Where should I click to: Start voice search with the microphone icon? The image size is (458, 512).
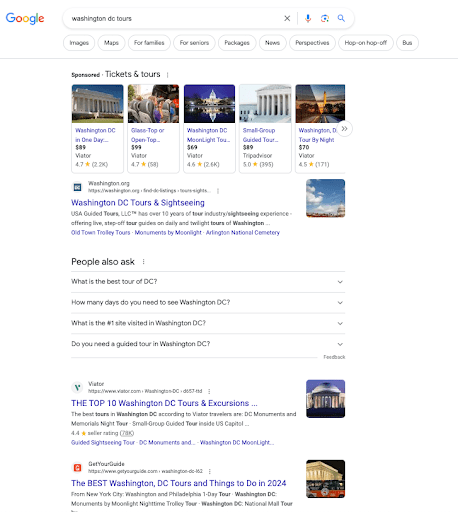tap(308, 18)
